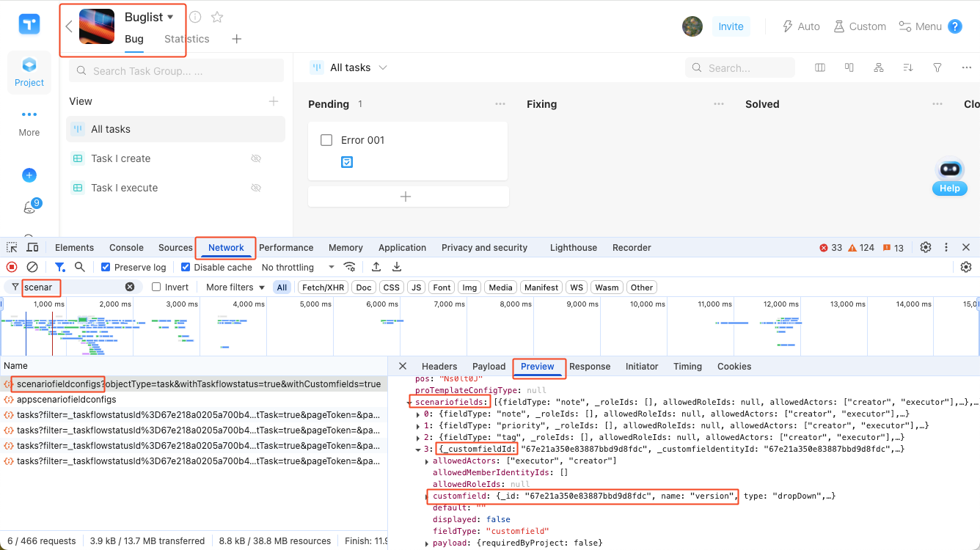Screen dimensions: 980x550
Task: Select the Fetch/XHR request type filter
Action: click(323, 287)
